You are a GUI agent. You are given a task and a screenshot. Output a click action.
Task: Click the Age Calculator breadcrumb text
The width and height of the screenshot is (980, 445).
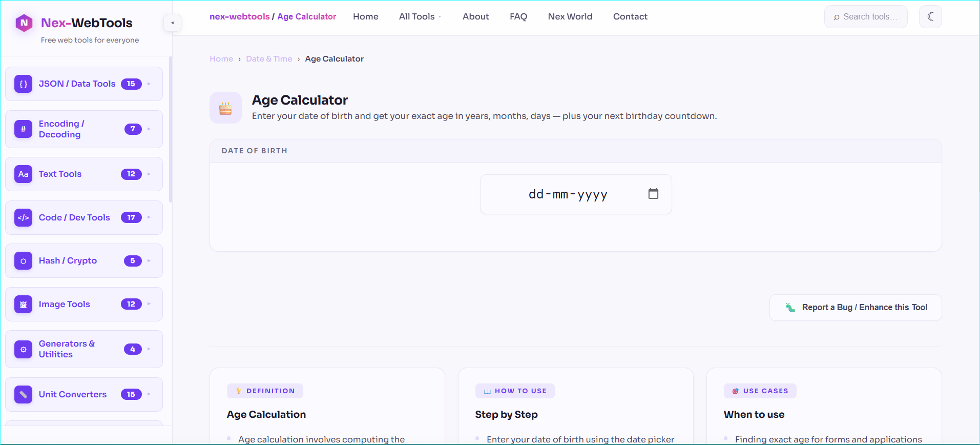pyautogui.click(x=334, y=59)
